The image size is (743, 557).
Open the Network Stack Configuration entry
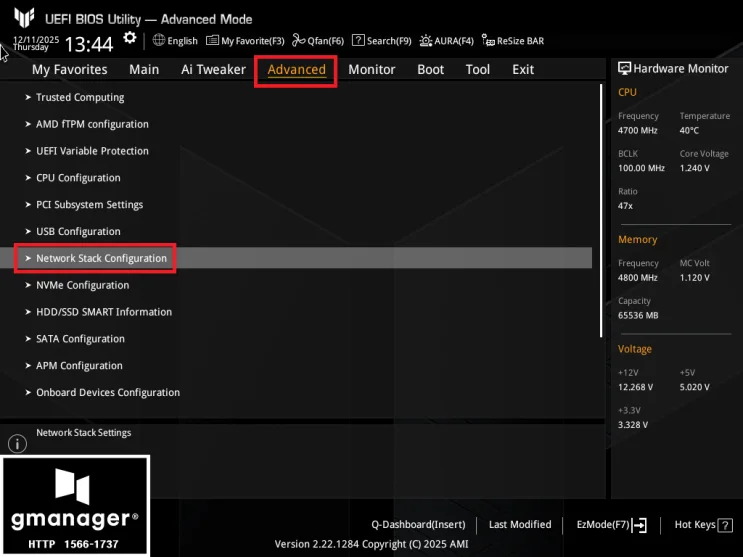(x=296, y=258)
